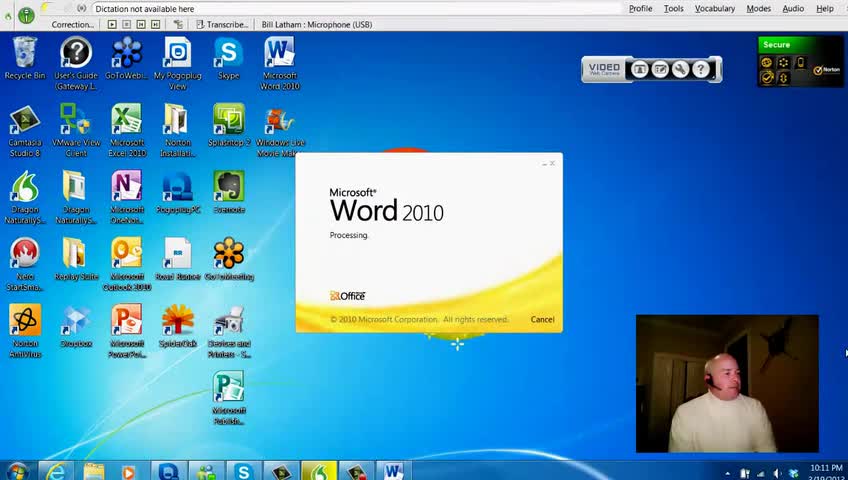Viewport: 848px width, 480px height.
Task: Select the Microsoft PowerPoint shortcut
Action: [127, 331]
